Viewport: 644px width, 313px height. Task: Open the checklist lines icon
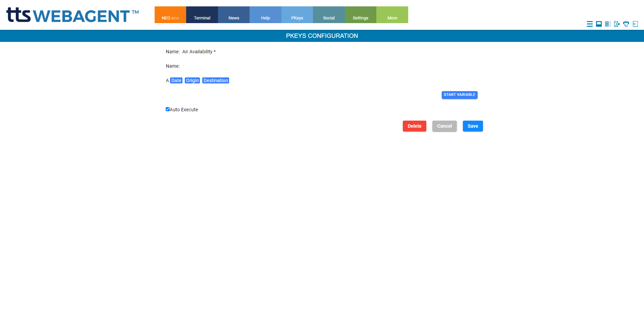click(x=608, y=24)
